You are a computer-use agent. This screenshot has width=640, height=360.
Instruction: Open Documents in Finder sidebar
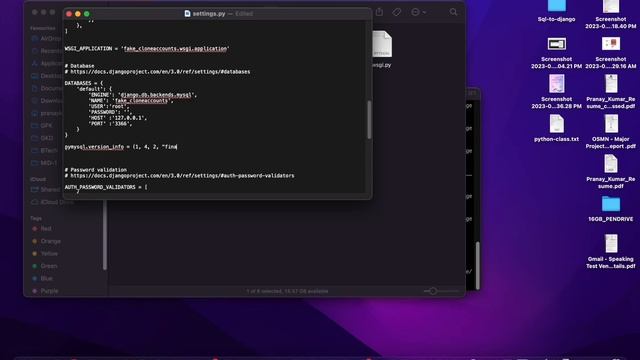47,88
